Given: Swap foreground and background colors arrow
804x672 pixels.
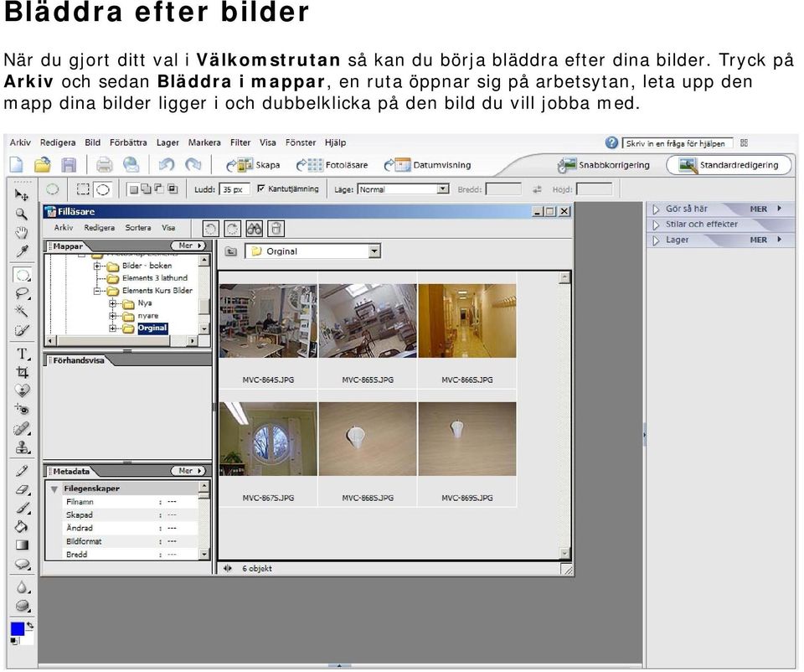Looking at the screenshot, I should [x=30, y=625].
